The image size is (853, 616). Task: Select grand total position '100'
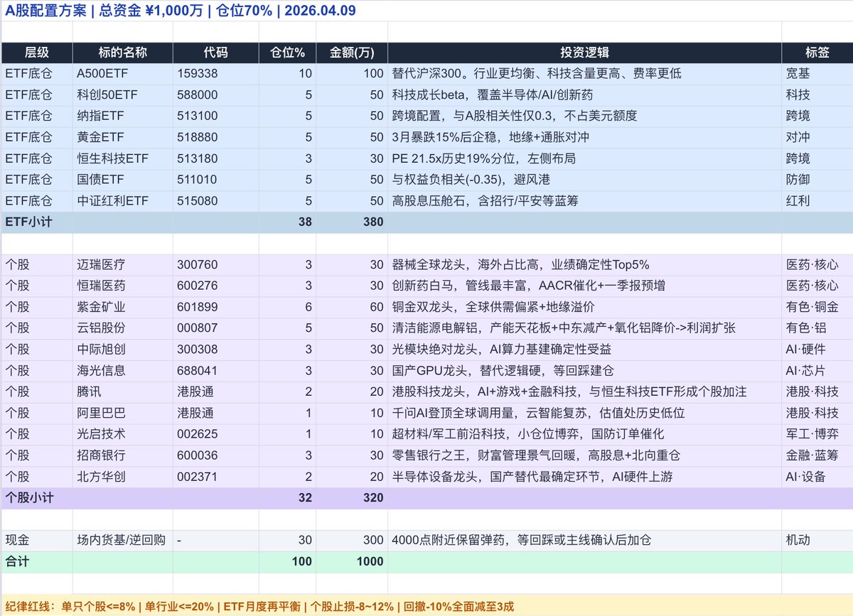click(287, 562)
